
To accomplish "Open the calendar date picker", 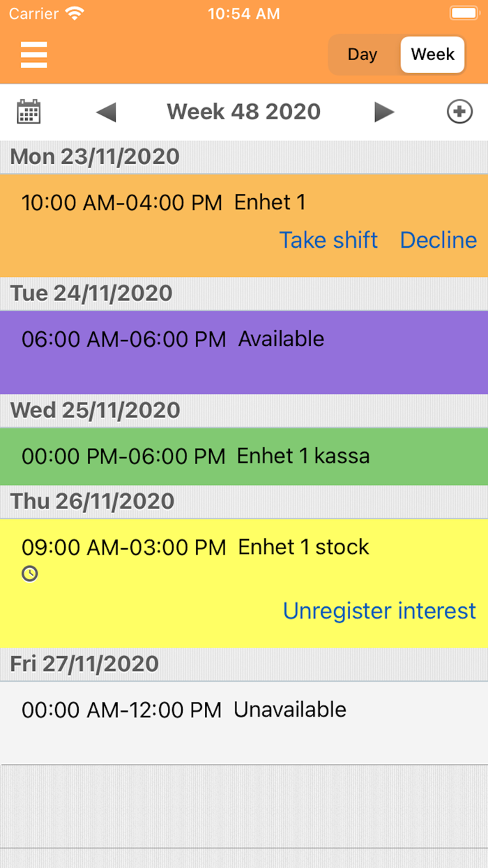I will (29, 111).
